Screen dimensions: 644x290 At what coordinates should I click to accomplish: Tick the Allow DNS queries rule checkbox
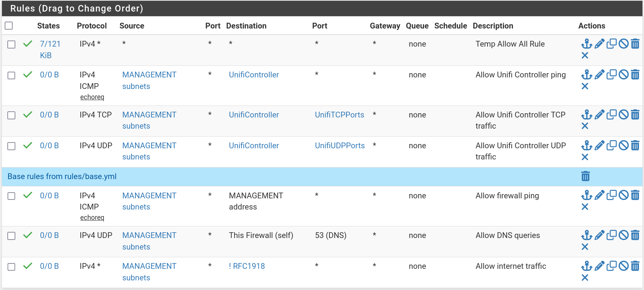coord(12,236)
